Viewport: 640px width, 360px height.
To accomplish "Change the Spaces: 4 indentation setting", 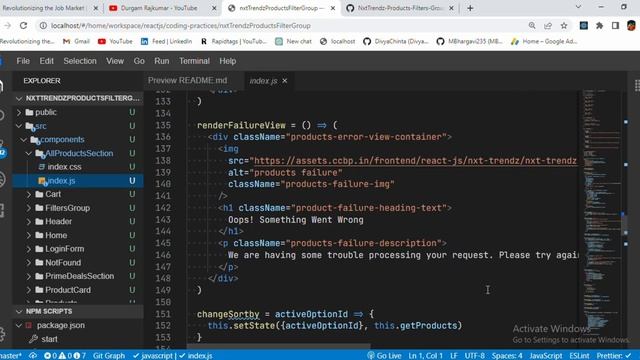I will [x=507, y=356].
